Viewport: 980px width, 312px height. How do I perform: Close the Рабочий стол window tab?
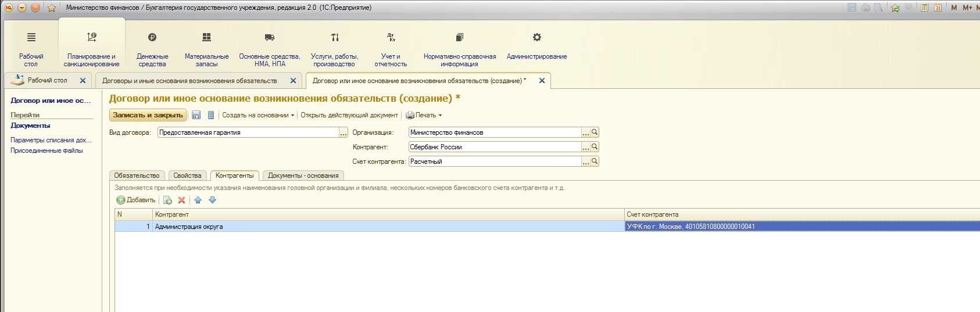tap(83, 81)
